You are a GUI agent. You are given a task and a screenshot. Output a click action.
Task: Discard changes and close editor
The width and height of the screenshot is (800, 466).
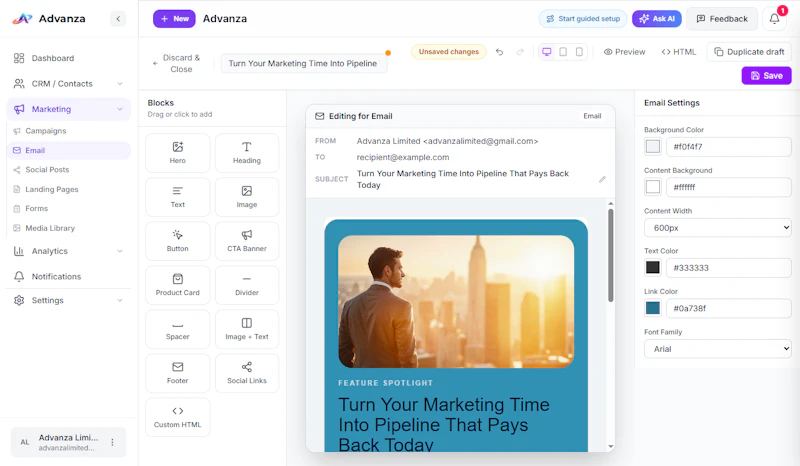tap(177, 63)
